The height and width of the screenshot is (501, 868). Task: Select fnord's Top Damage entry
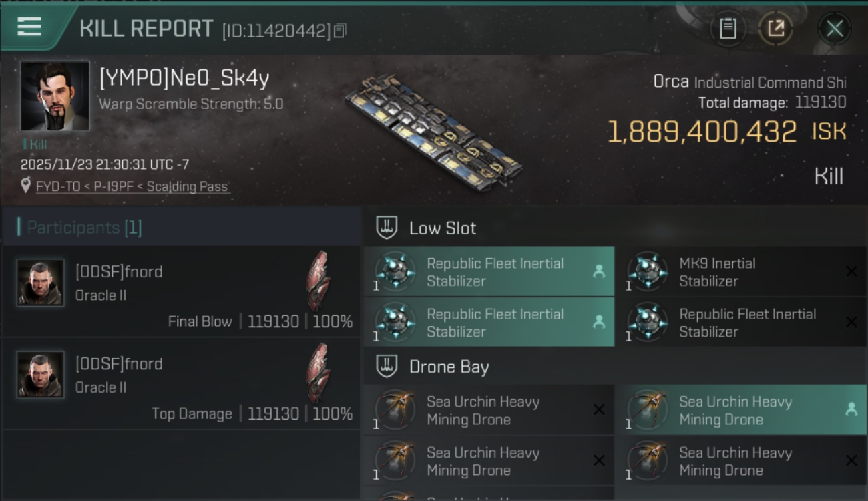(x=182, y=384)
